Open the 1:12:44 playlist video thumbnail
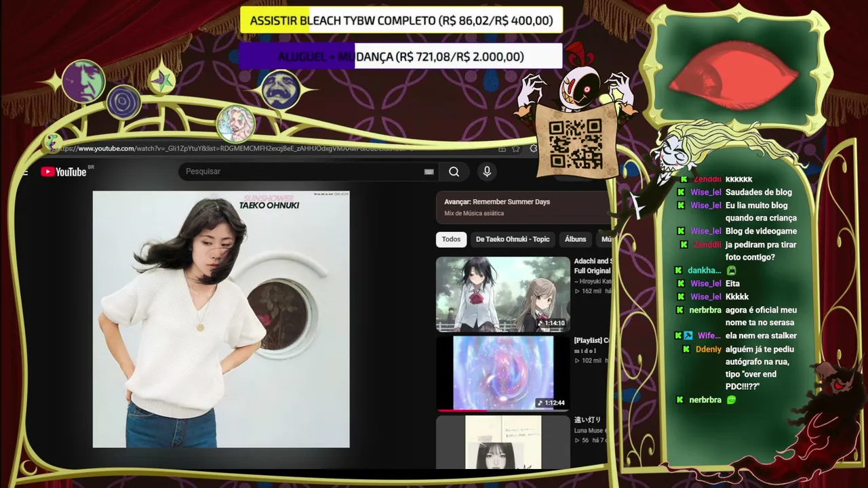Screen dimensions: 868x488 coord(503,373)
